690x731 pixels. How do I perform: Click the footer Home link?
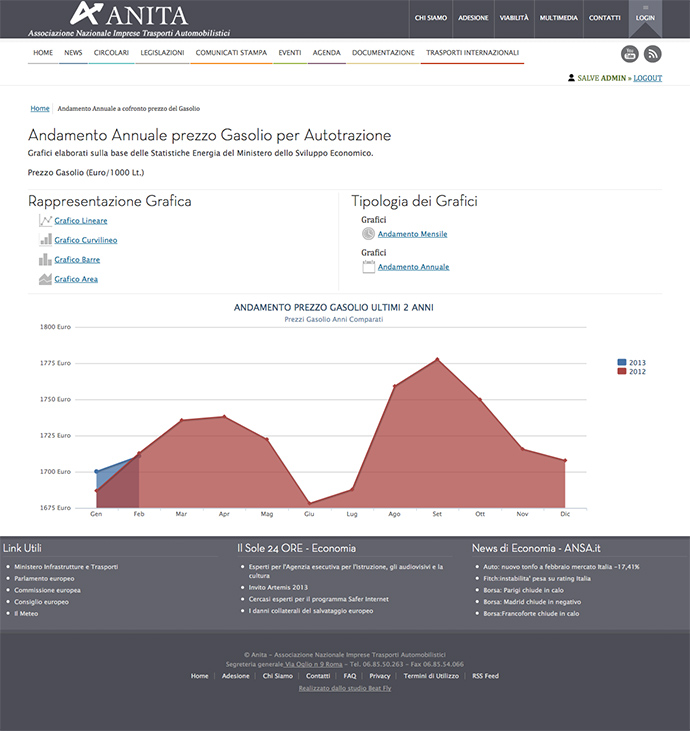[x=200, y=676]
